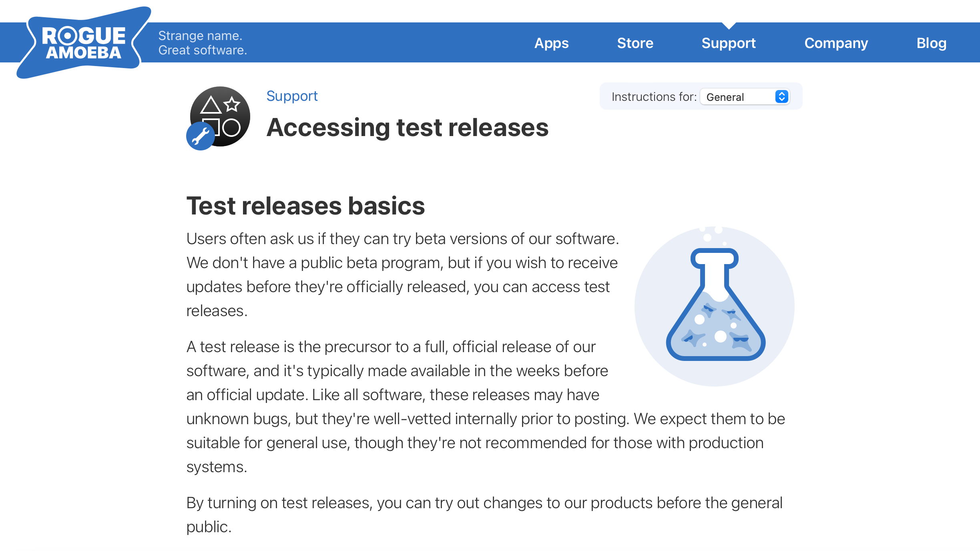Image resolution: width=980 pixels, height=551 pixels.
Task: Open the Instructions for General dropdown
Action: coord(745,97)
